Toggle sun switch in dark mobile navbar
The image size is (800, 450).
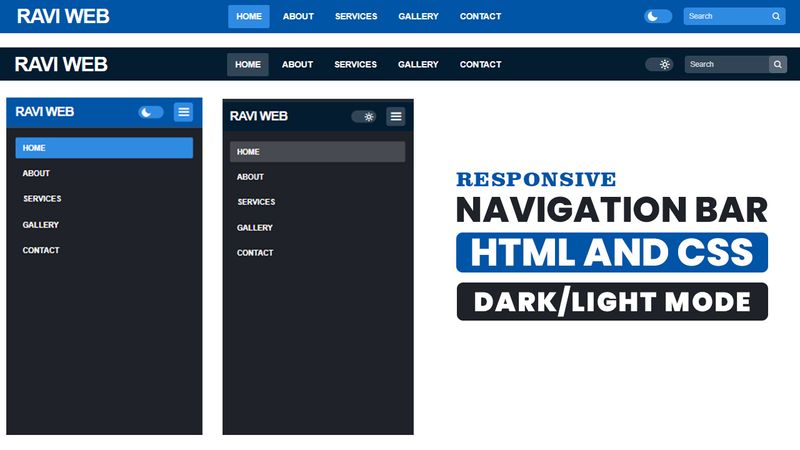click(364, 116)
